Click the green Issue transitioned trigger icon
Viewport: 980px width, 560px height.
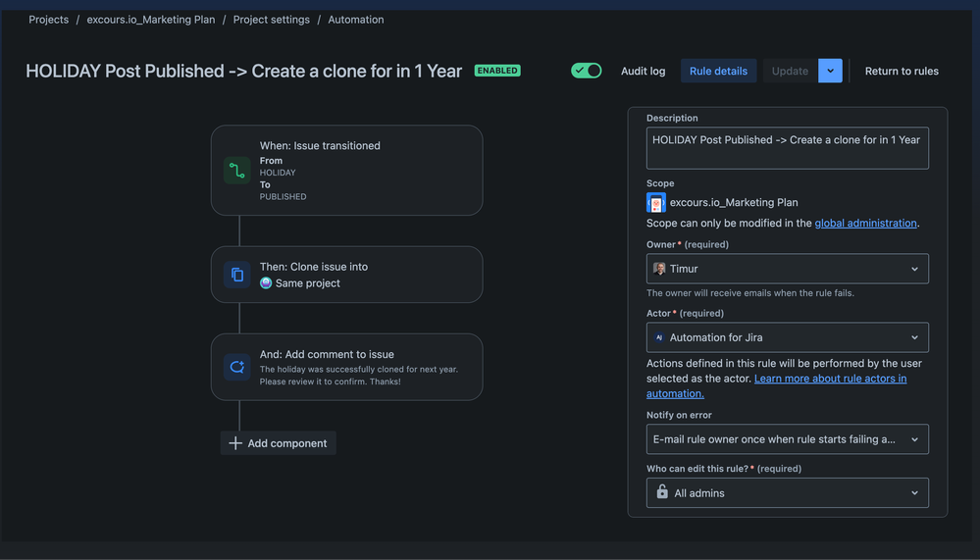coord(236,171)
